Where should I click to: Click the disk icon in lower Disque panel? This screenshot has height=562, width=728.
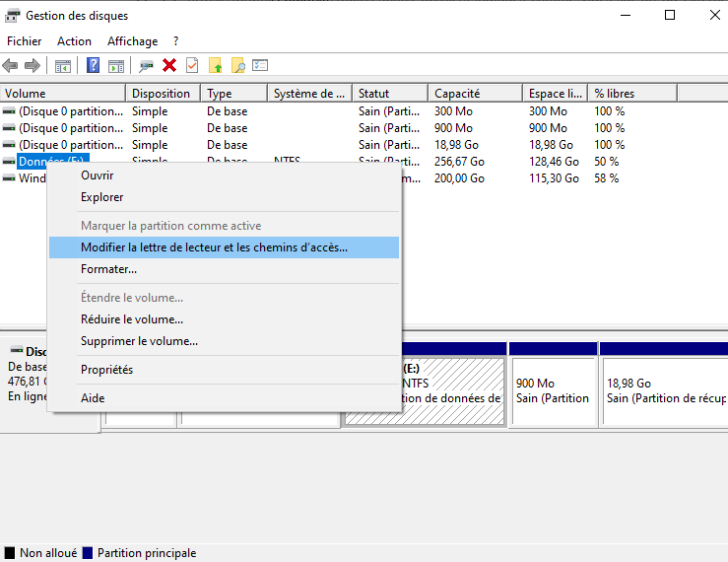(17, 350)
